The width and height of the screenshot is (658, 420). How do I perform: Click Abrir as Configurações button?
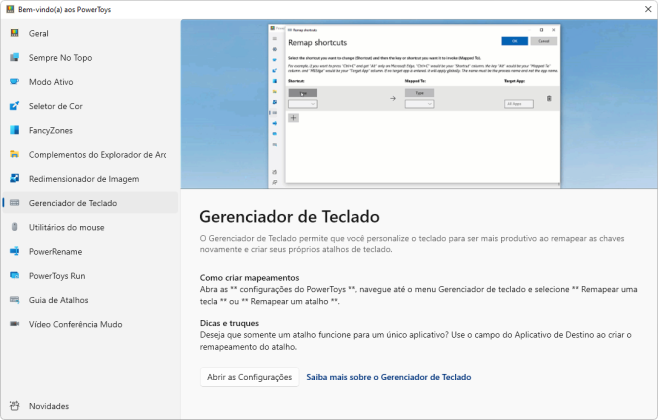[x=249, y=377]
